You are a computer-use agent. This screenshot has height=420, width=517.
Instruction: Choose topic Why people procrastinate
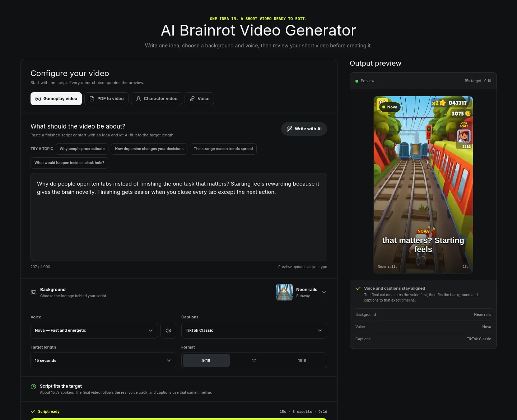(x=82, y=149)
